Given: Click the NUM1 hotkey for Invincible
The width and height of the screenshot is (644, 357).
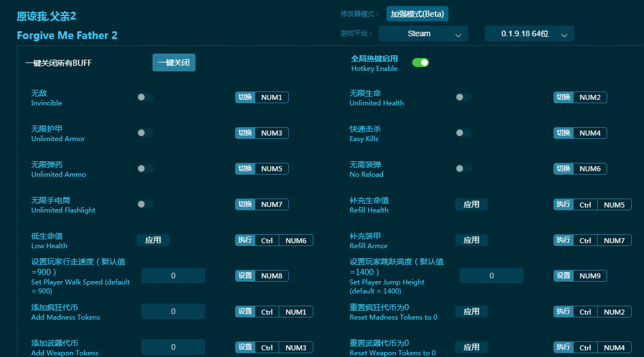Looking at the screenshot, I should click(271, 98).
